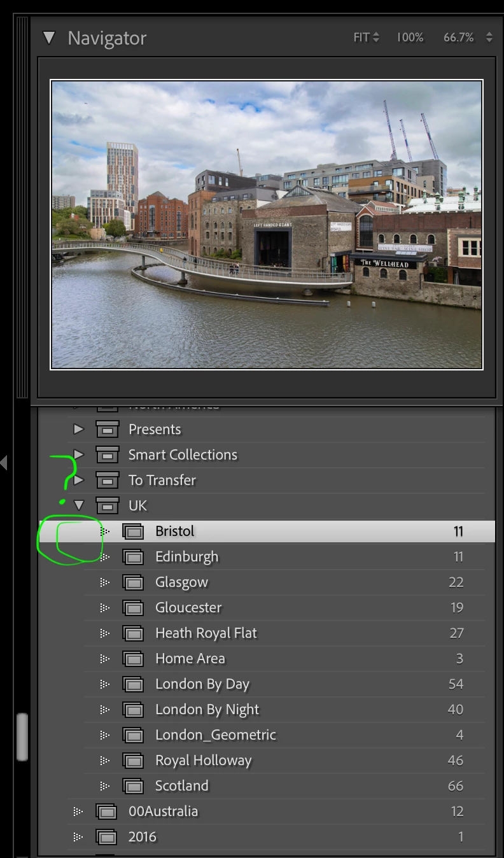This screenshot has height=858, width=504.
Task: Select the Home Area collection
Action: click(267, 659)
